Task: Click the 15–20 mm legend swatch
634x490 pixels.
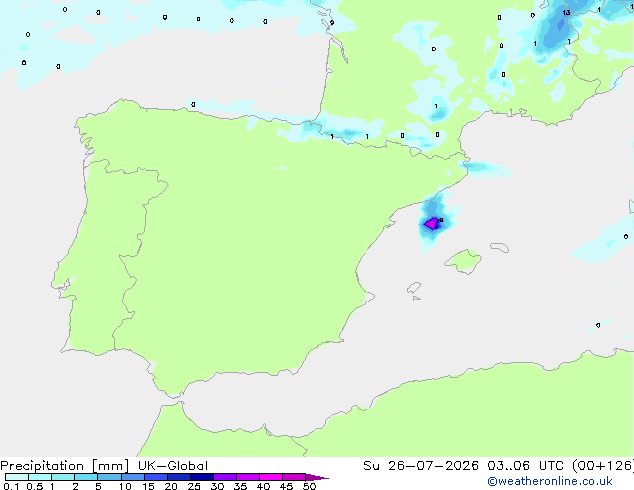Action: coord(156,477)
